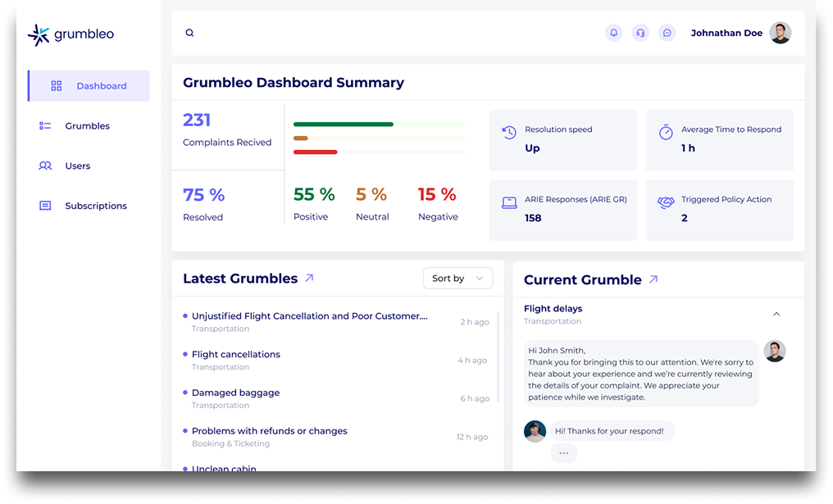Click the Grumbleo logo

[70, 34]
